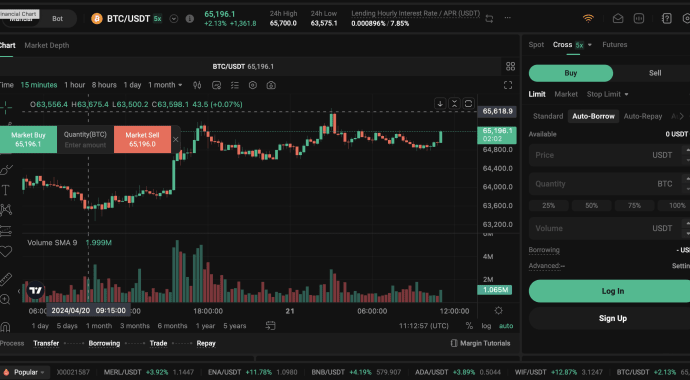The width and height of the screenshot is (690, 380).
Task: Click the Price USDT input field
Action: tap(609, 155)
